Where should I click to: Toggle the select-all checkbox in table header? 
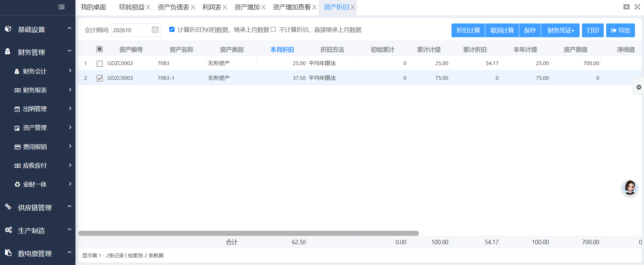click(100, 49)
